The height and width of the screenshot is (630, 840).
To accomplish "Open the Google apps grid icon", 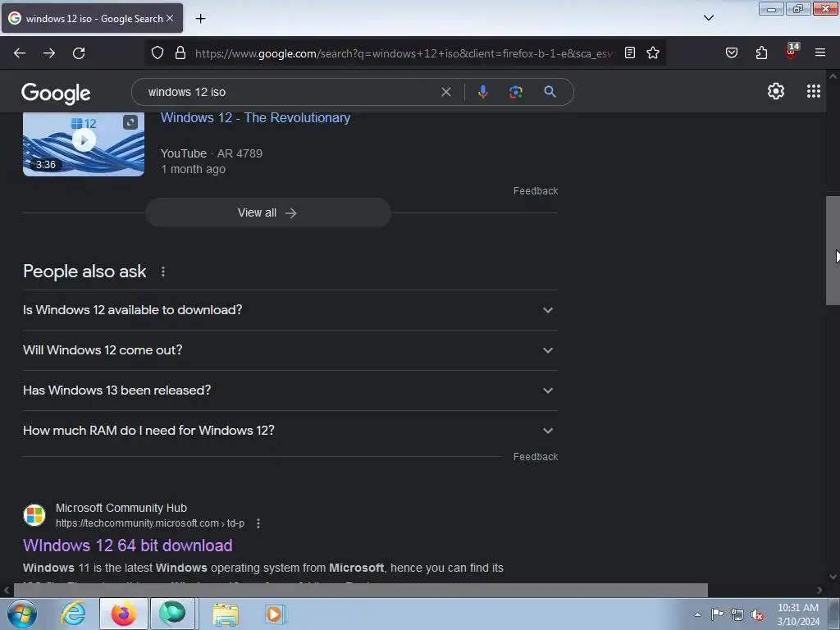I will coord(813,92).
